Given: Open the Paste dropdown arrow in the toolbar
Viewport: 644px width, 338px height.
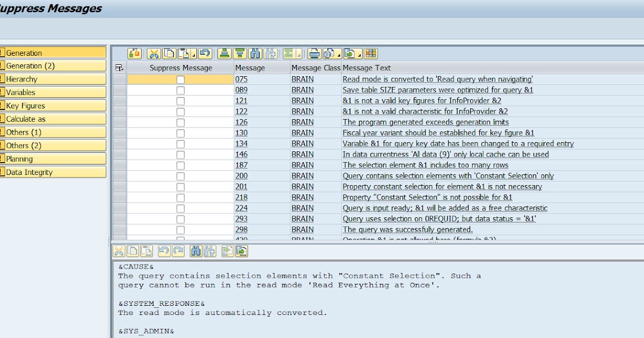Looking at the screenshot, I should [x=194, y=55].
